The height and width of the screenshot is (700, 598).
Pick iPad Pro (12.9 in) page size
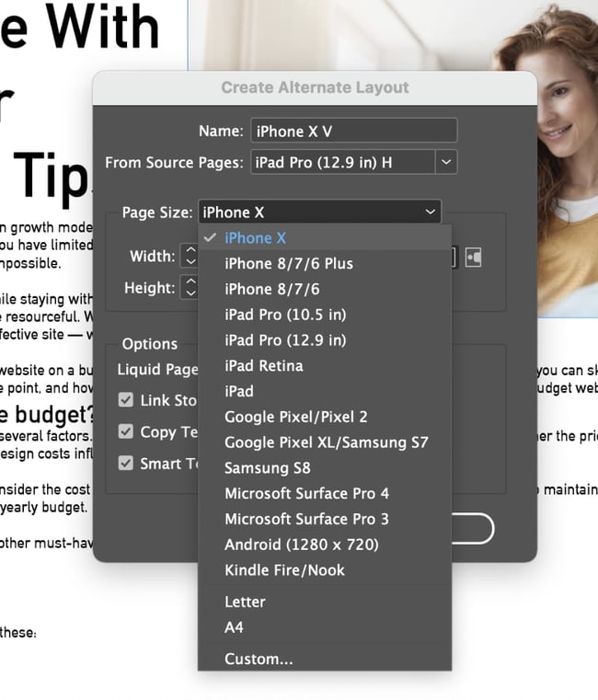(x=285, y=340)
